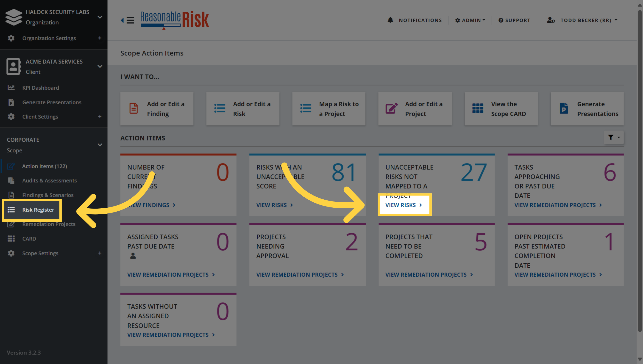Image resolution: width=643 pixels, height=364 pixels.
Task: Click View Risks under not mapped to project
Action: pos(404,205)
